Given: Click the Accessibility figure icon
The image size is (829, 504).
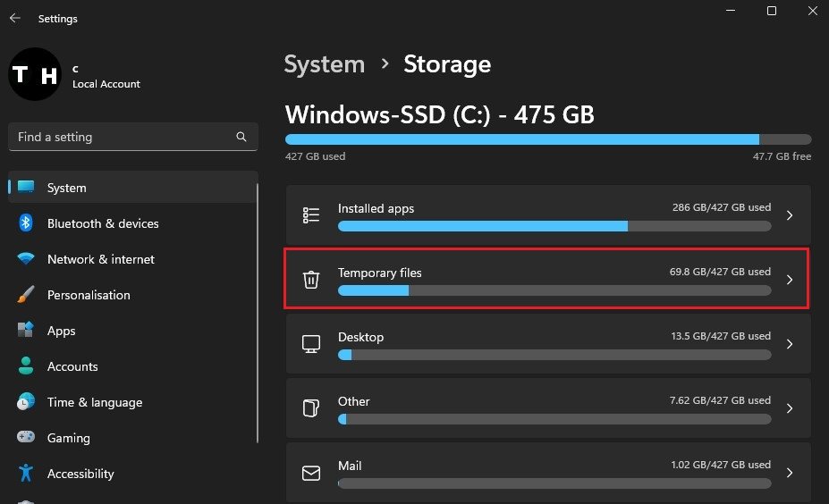Looking at the screenshot, I should tap(26, 473).
